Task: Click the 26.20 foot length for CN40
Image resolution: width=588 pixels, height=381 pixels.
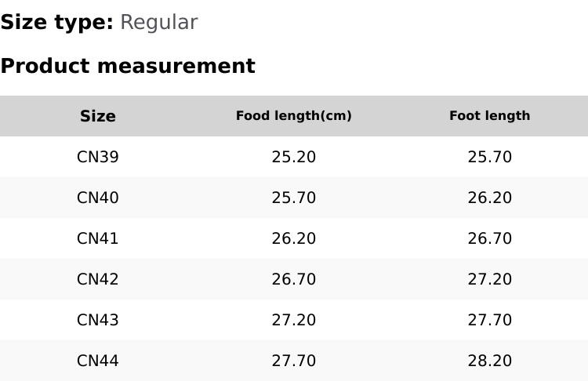Action: [x=490, y=198]
